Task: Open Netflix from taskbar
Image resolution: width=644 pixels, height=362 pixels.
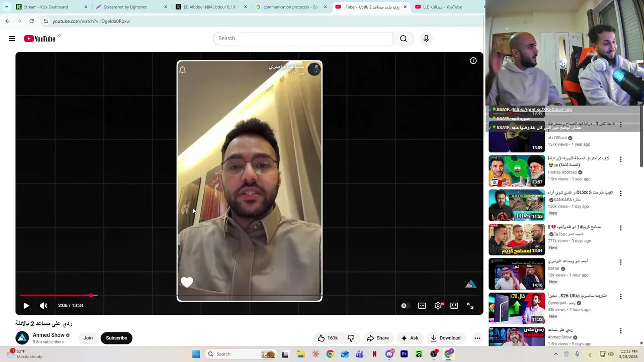Action: tap(374, 354)
